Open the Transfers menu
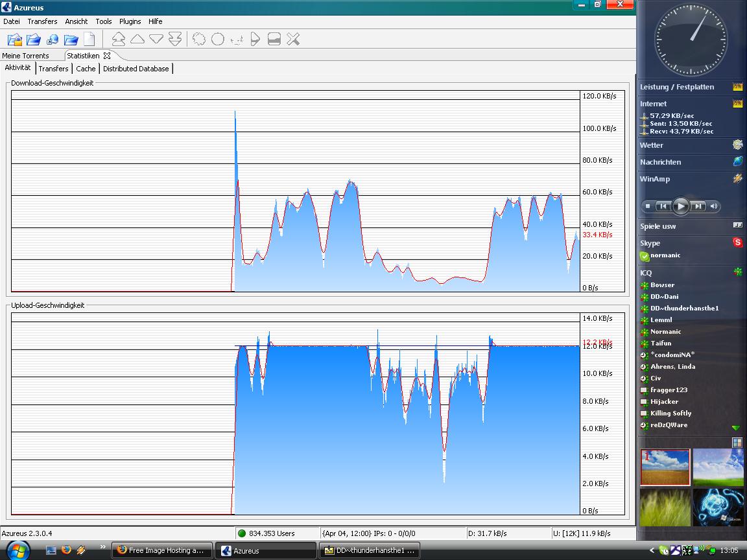Image resolution: width=747 pixels, height=560 pixels. click(x=42, y=21)
